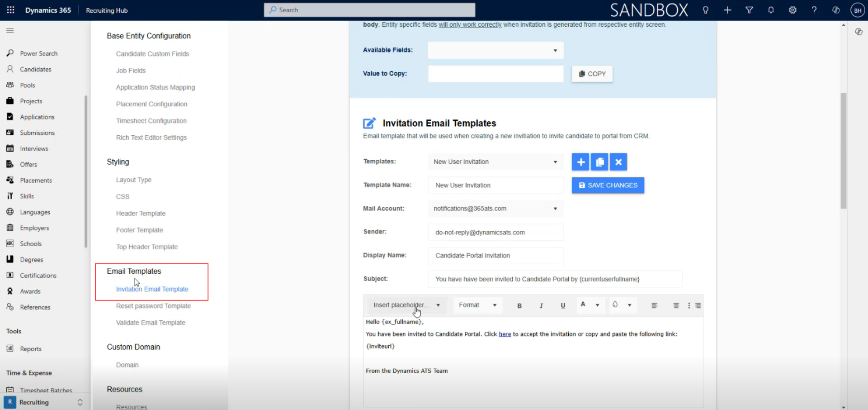868x410 pixels.
Task: Toggle underline formatting in editor
Action: point(563,305)
